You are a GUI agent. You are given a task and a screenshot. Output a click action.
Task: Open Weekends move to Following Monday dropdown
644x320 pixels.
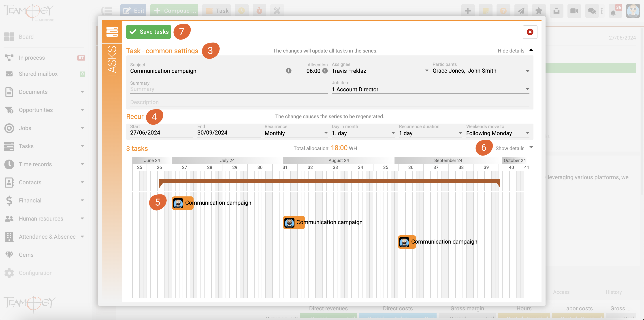coord(498,133)
